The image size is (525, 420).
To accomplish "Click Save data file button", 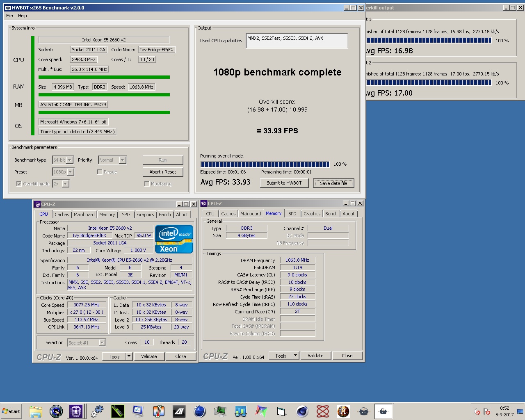I will click(333, 183).
